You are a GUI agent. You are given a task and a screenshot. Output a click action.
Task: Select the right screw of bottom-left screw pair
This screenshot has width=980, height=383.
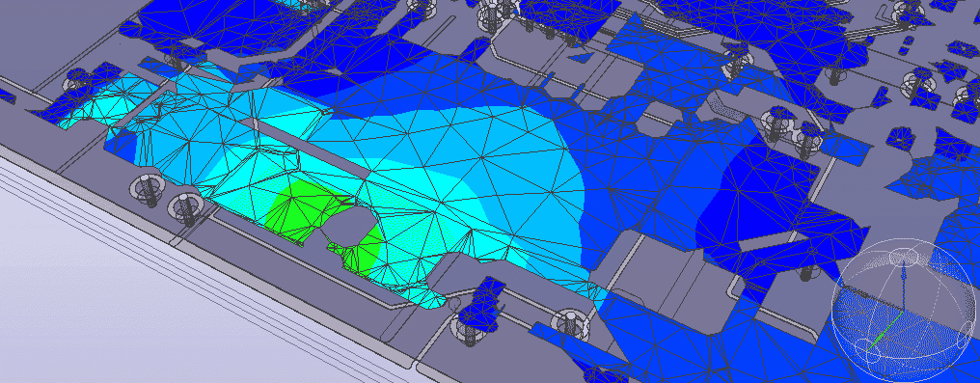tap(185, 208)
